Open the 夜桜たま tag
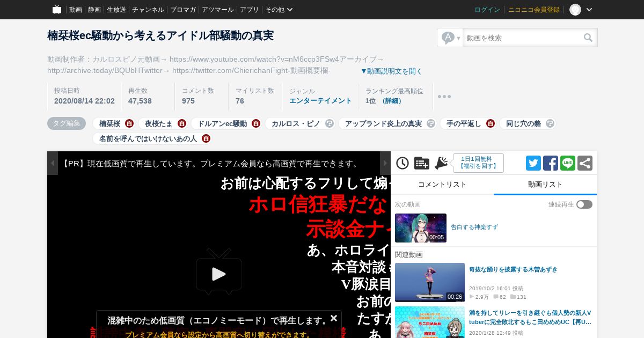This screenshot has width=644, height=338. coord(159,123)
